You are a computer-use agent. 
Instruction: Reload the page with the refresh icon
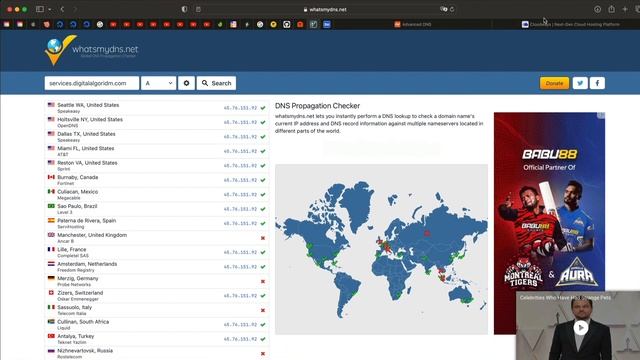tap(452, 9)
